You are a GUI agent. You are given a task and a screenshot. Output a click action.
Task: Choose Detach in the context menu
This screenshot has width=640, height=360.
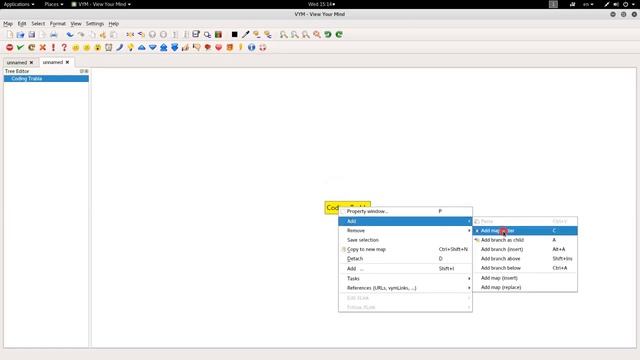pyautogui.click(x=405, y=259)
